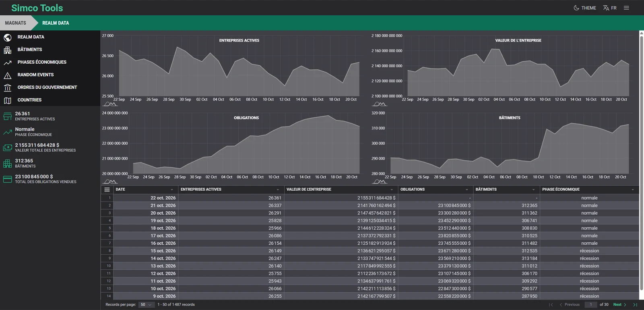644x310 pixels.
Task: Open the Phase Économique column dropdown arrow
Action: coord(633,189)
